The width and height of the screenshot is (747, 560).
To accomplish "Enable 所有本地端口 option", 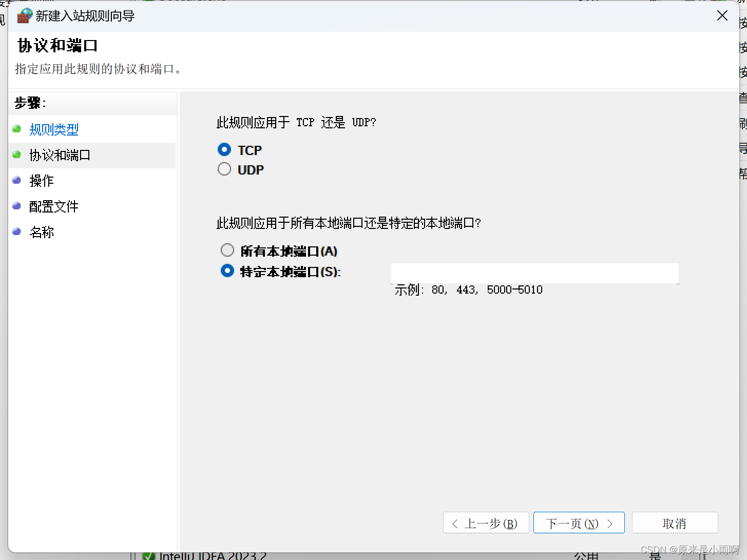I will pyautogui.click(x=227, y=250).
